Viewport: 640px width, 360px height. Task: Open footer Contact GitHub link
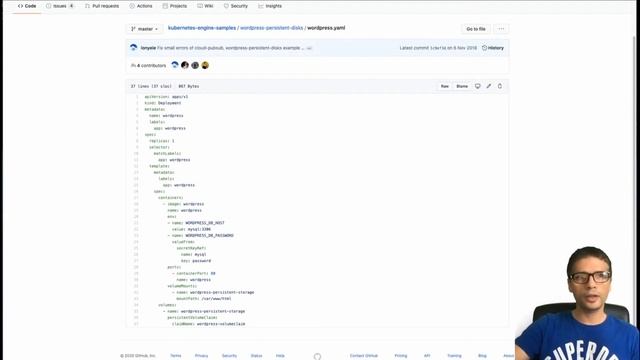point(364,356)
